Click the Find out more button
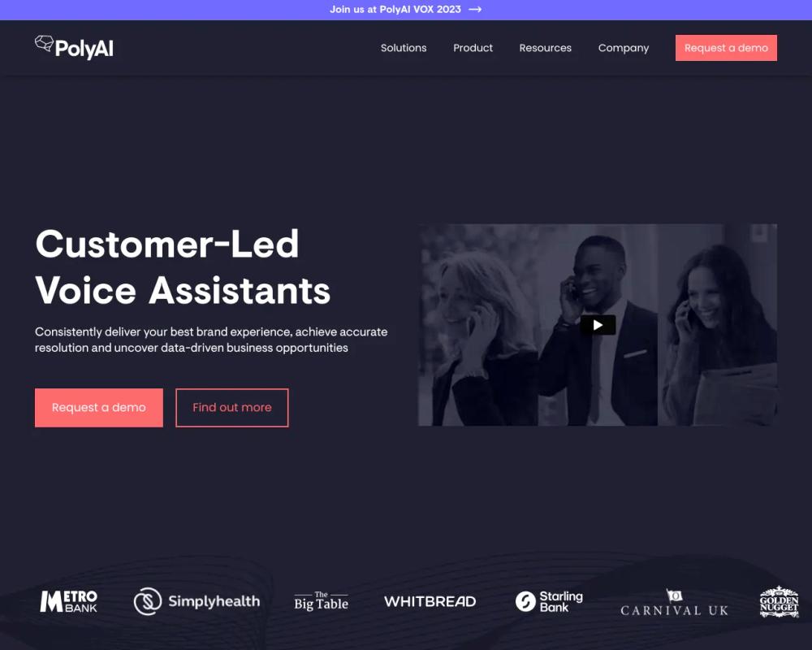 [x=232, y=407]
